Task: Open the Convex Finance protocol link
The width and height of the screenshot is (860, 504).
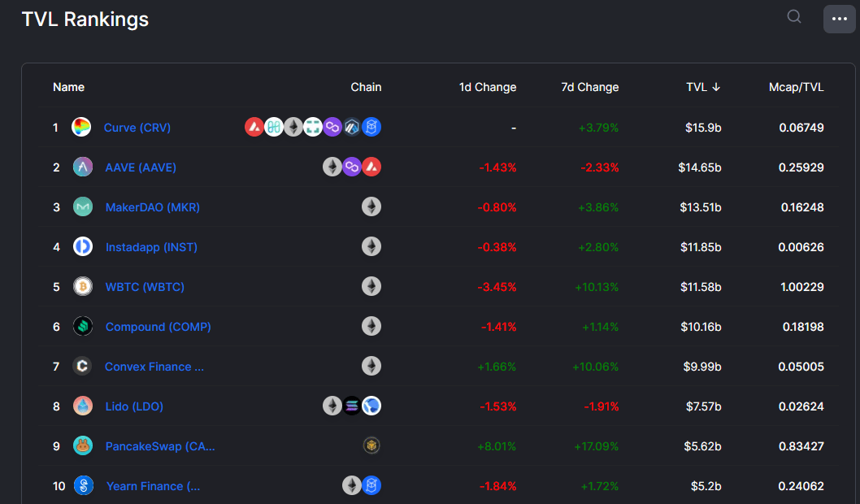Action: click(154, 367)
